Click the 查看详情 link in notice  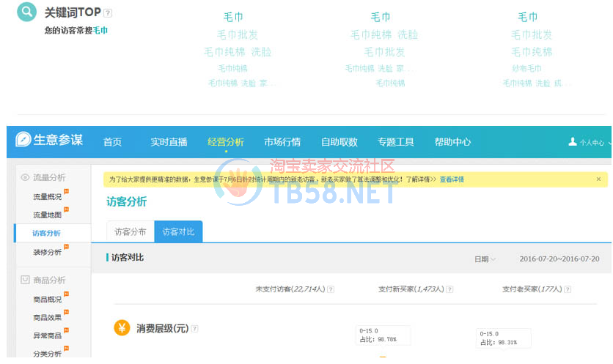tap(452, 179)
